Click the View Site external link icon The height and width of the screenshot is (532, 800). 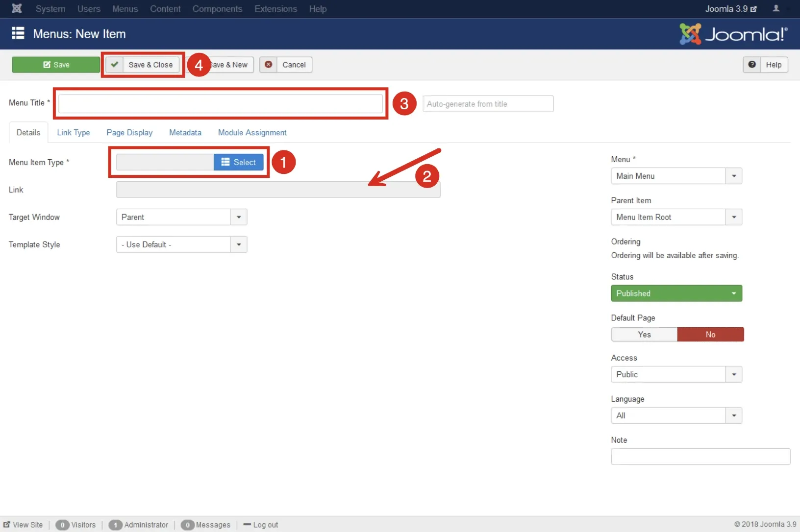[7, 524]
